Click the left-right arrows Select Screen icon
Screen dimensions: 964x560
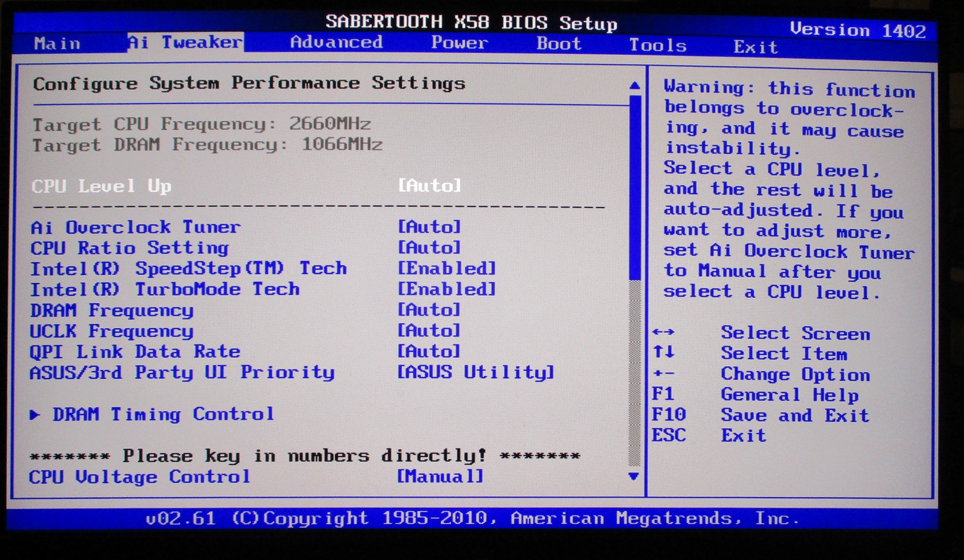[663, 332]
